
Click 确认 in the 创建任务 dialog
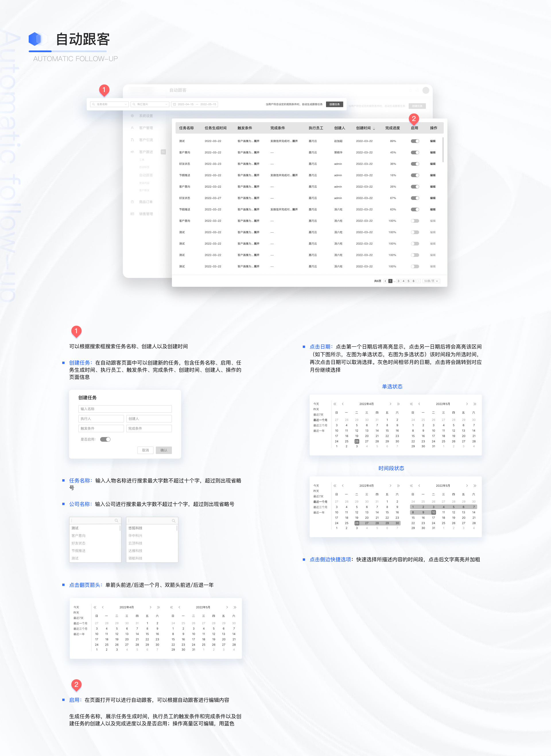pos(164,450)
